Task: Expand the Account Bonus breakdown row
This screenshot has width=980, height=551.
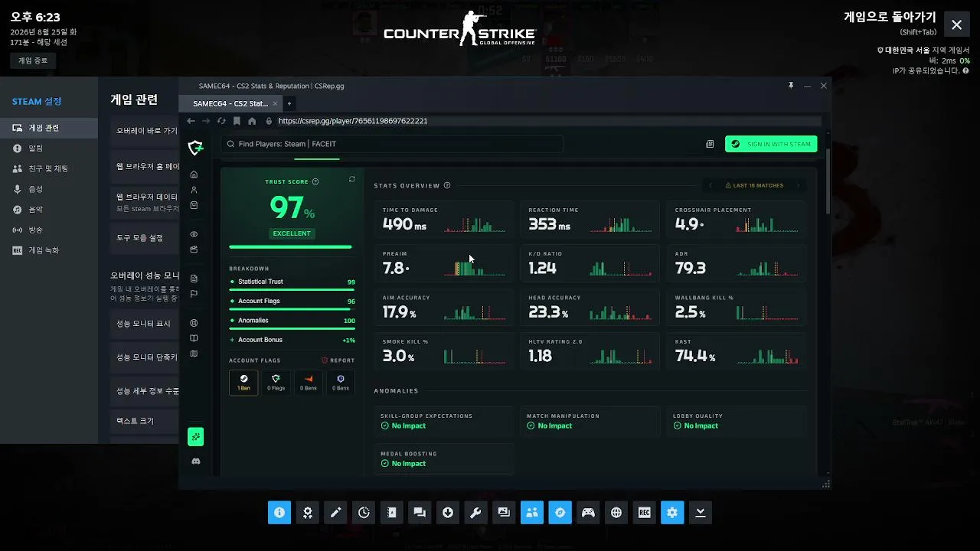Action: point(292,340)
